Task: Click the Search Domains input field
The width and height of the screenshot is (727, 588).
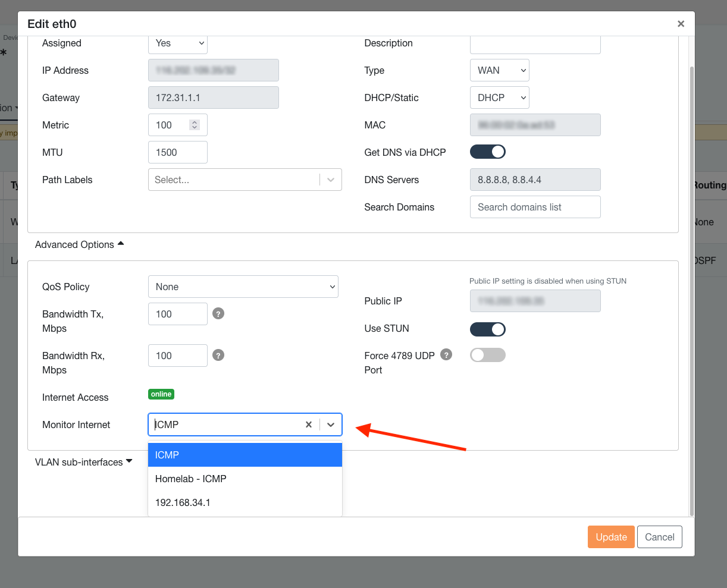Action: tap(535, 207)
